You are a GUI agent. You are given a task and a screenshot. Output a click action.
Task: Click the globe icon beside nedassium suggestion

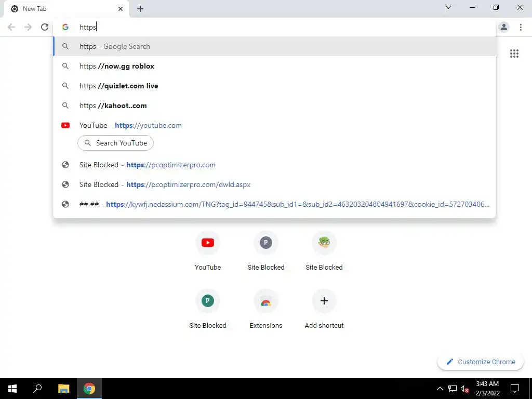(x=65, y=204)
